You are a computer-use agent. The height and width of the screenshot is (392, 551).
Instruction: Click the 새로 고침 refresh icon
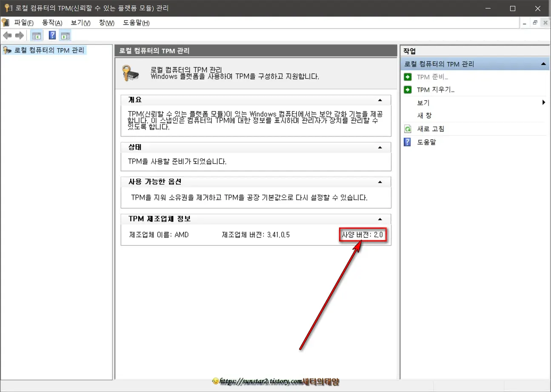(x=407, y=129)
